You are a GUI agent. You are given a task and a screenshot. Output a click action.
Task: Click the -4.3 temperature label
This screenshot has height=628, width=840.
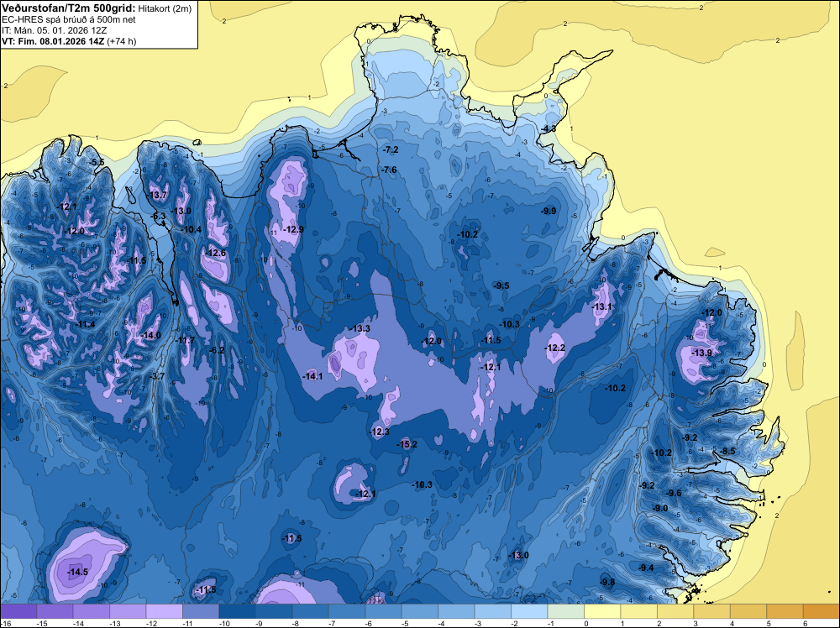tap(549, 128)
